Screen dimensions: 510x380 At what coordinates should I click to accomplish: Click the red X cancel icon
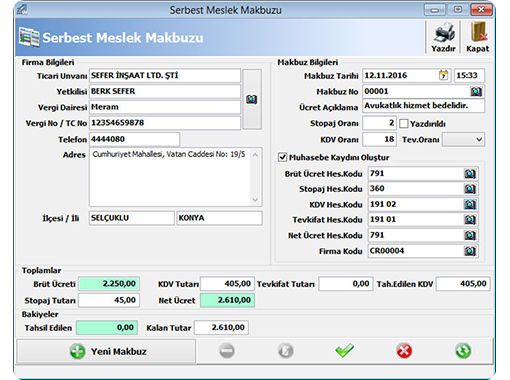(404, 351)
